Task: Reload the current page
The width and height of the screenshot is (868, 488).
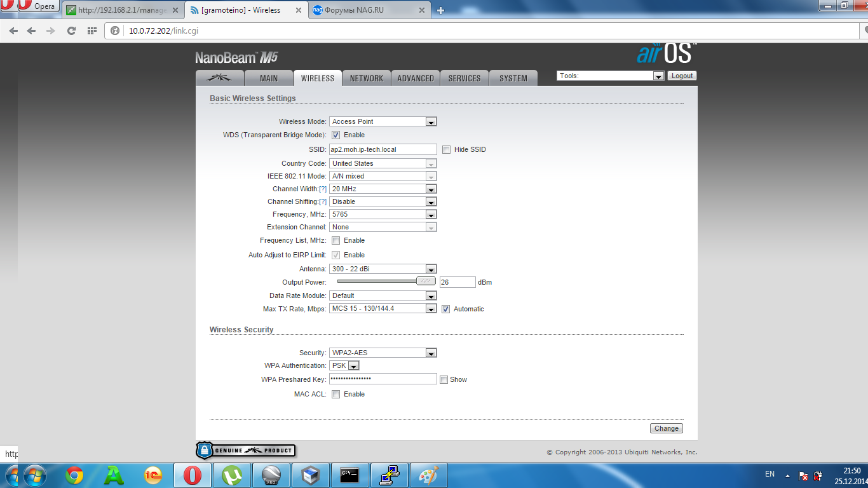Action: [x=71, y=30]
